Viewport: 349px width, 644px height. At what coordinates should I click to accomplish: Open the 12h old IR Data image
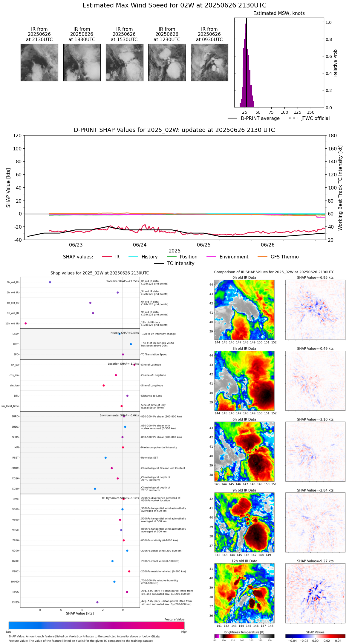[244, 593]
